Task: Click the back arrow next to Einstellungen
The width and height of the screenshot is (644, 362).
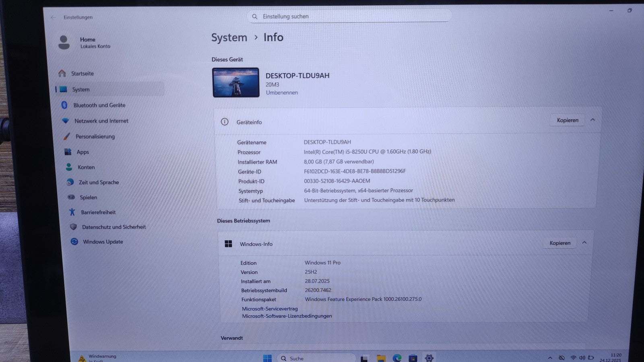Action: tap(53, 17)
